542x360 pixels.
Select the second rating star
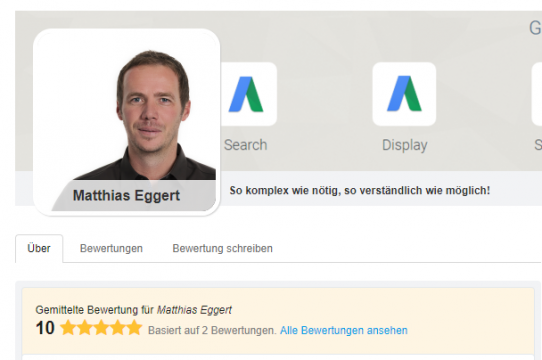pyautogui.click(x=84, y=327)
